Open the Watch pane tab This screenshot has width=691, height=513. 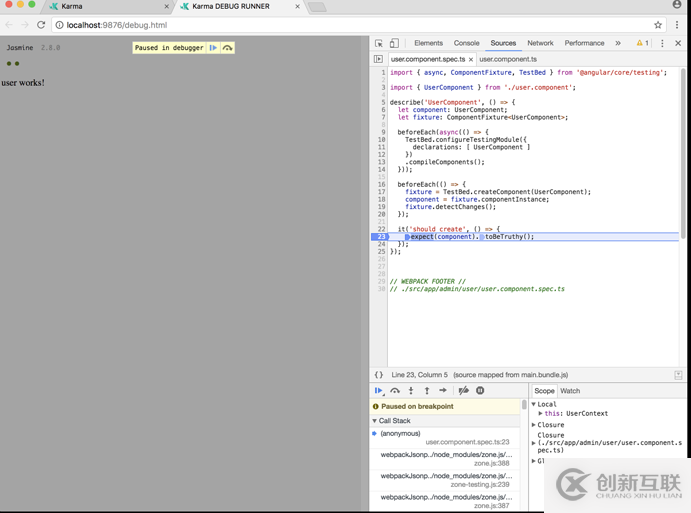(x=570, y=391)
